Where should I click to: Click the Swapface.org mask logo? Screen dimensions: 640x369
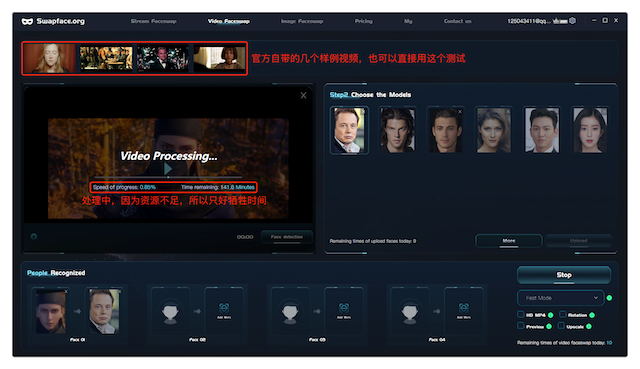coord(27,21)
